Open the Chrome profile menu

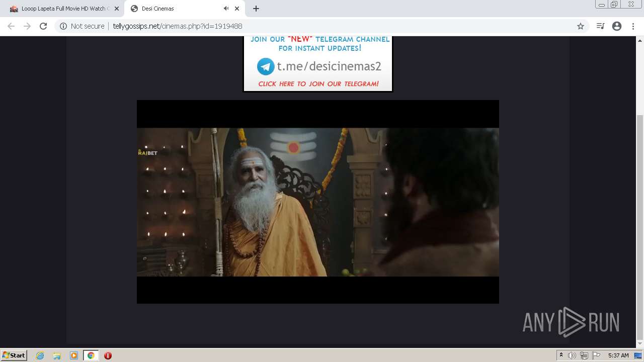(617, 26)
